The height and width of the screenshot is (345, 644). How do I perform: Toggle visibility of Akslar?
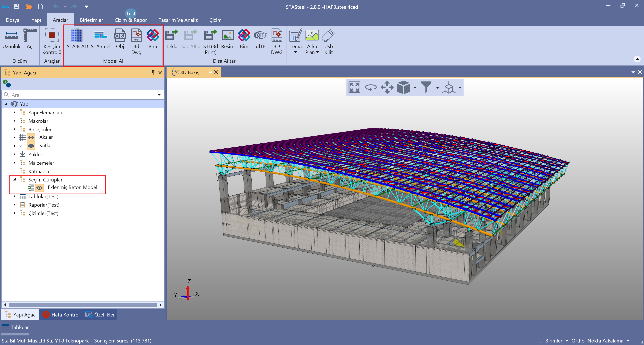click(31, 137)
